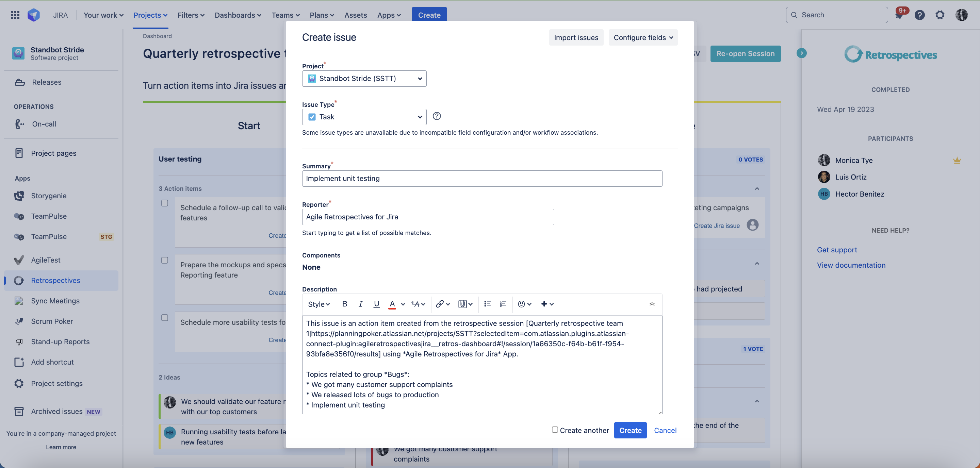This screenshot has height=468, width=980.
Task: Click the Get support link
Action: pos(837,250)
